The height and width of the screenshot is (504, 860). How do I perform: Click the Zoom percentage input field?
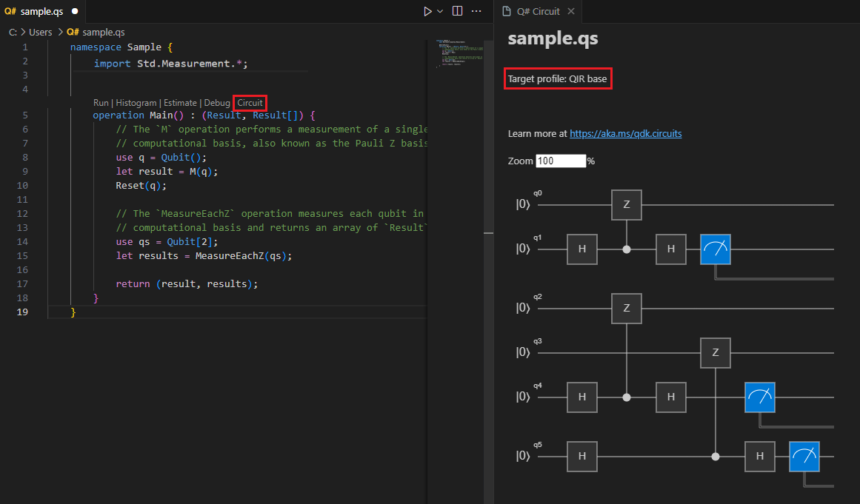[561, 161]
